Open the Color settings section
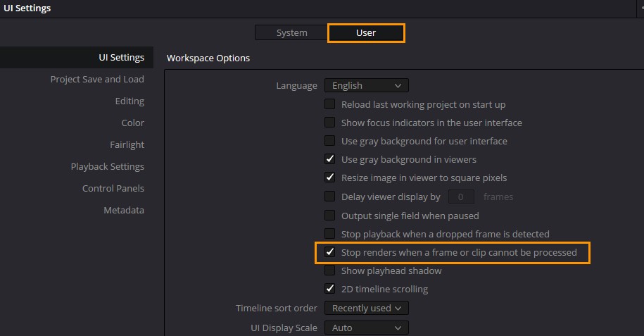Viewport: 644px width, 336px height. [x=132, y=123]
